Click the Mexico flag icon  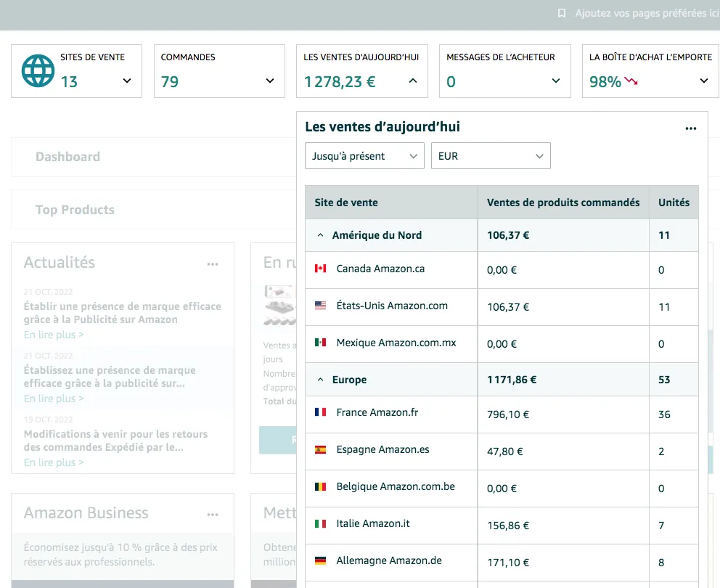pyautogui.click(x=320, y=342)
